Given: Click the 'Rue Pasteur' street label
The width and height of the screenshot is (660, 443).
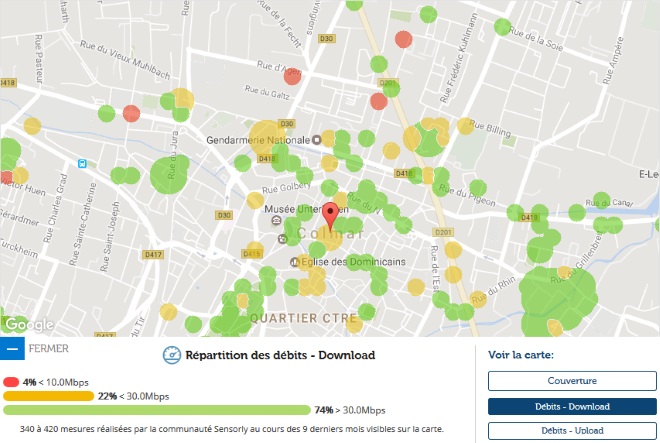Looking at the screenshot, I should [x=39, y=59].
